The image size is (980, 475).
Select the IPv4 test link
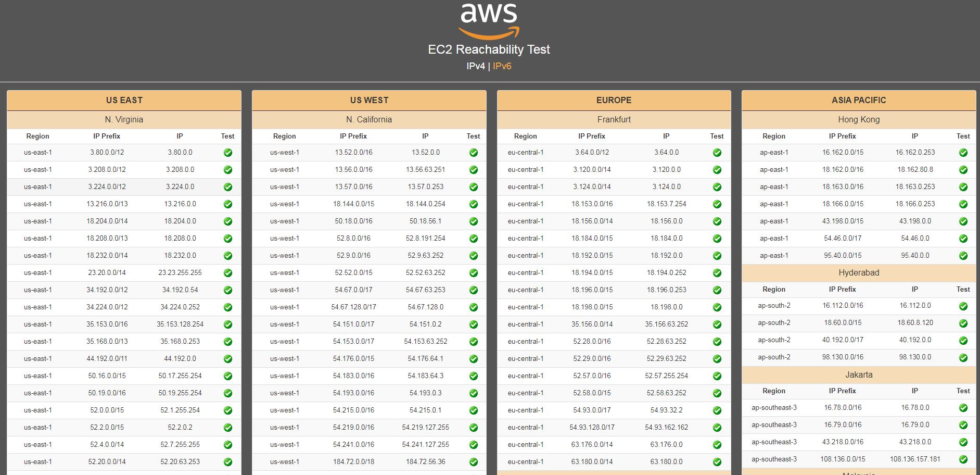tap(476, 66)
